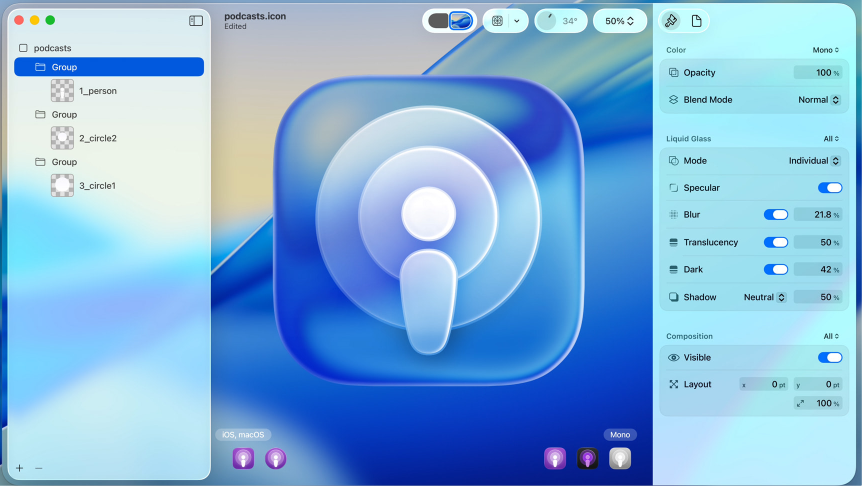Toggle the Visible switch
The height and width of the screenshot is (486, 862).
(830, 357)
